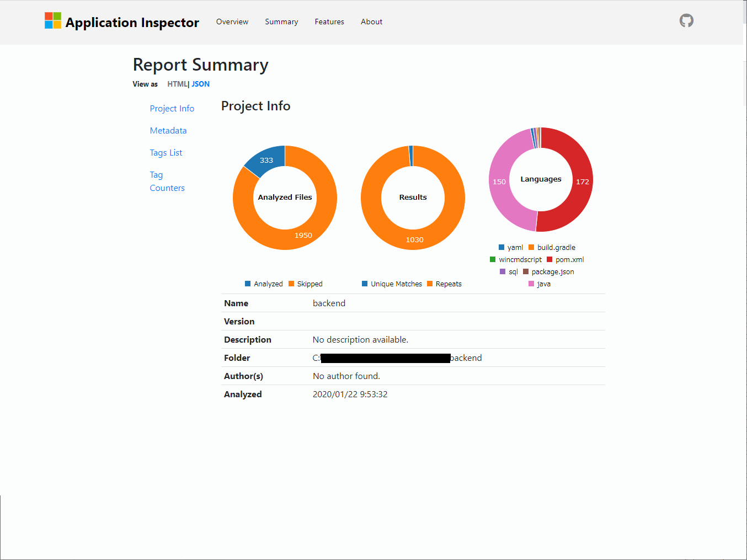This screenshot has width=747, height=560.
Task: Open the GitHub repository icon
Action: pos(686,20)
